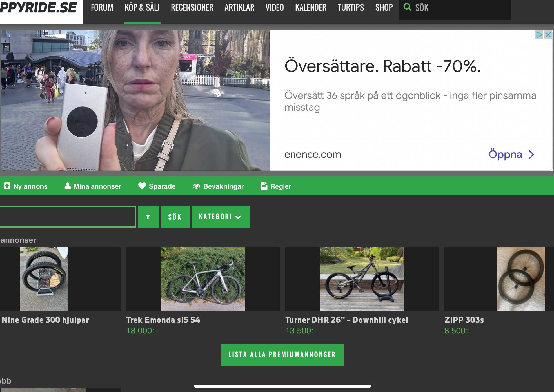The height and width of the screenshot is (392, 554).
Task: Click the person icon for Mina annonser
Action: 68,186
